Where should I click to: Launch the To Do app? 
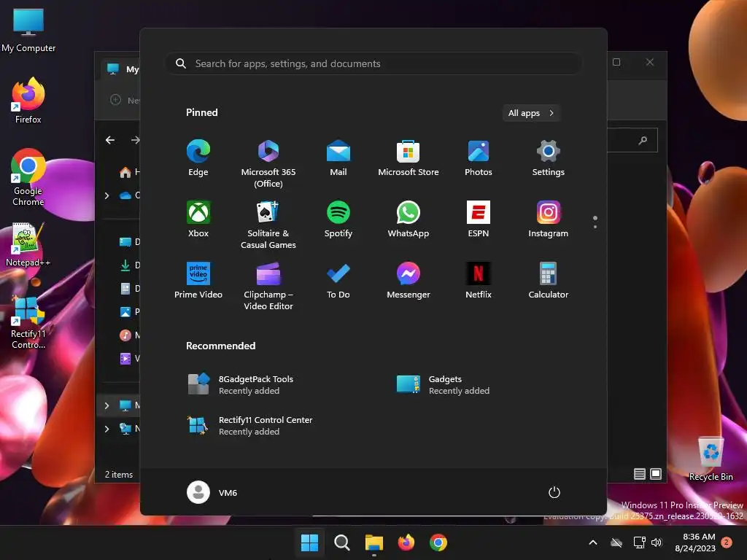(x=338, y=281)
